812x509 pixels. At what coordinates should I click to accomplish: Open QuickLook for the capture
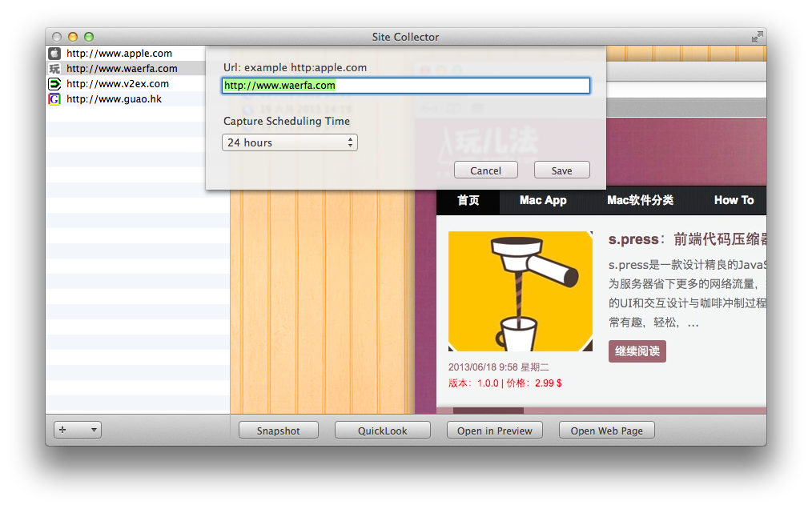click(x=383, y=431)
